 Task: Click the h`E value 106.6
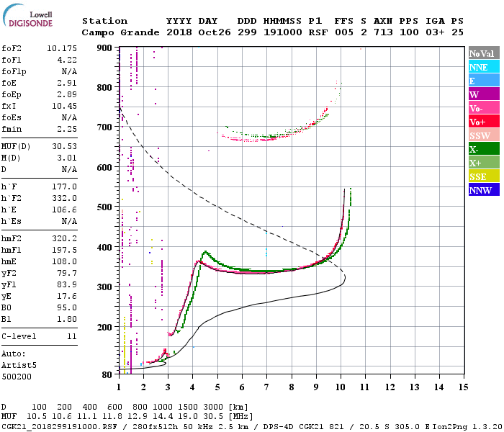pos(65,210)
